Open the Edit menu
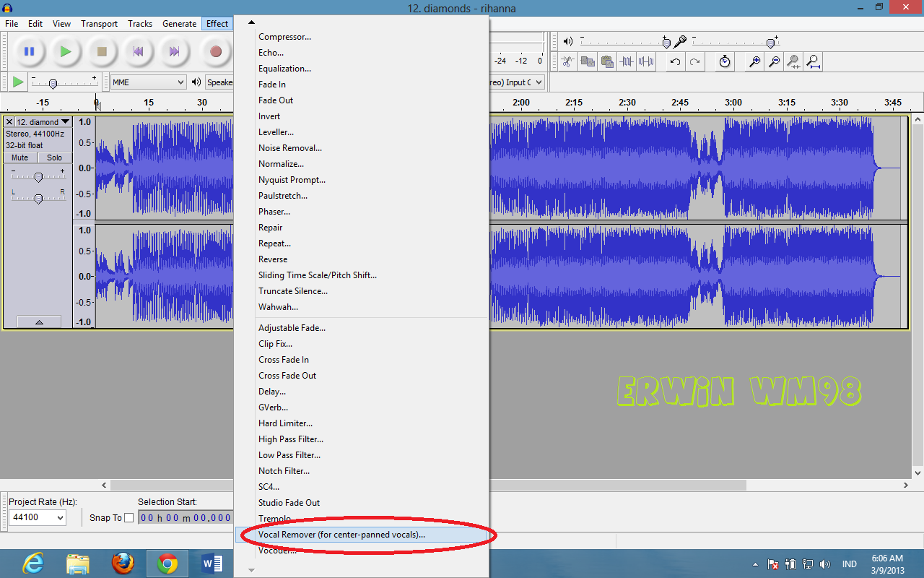Viewport: 924px width, 578px height. click(x=35, y=24)
